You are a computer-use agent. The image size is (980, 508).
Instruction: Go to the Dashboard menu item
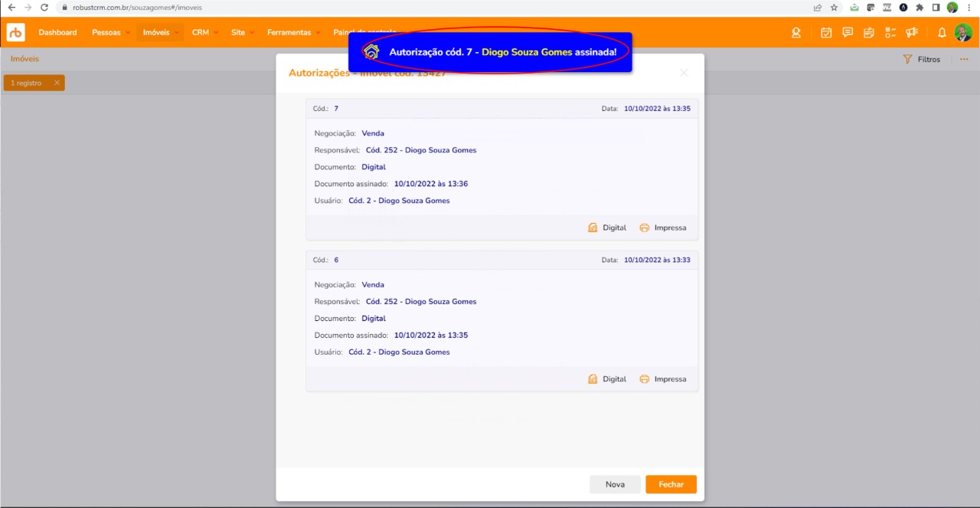tap(57, 32)
